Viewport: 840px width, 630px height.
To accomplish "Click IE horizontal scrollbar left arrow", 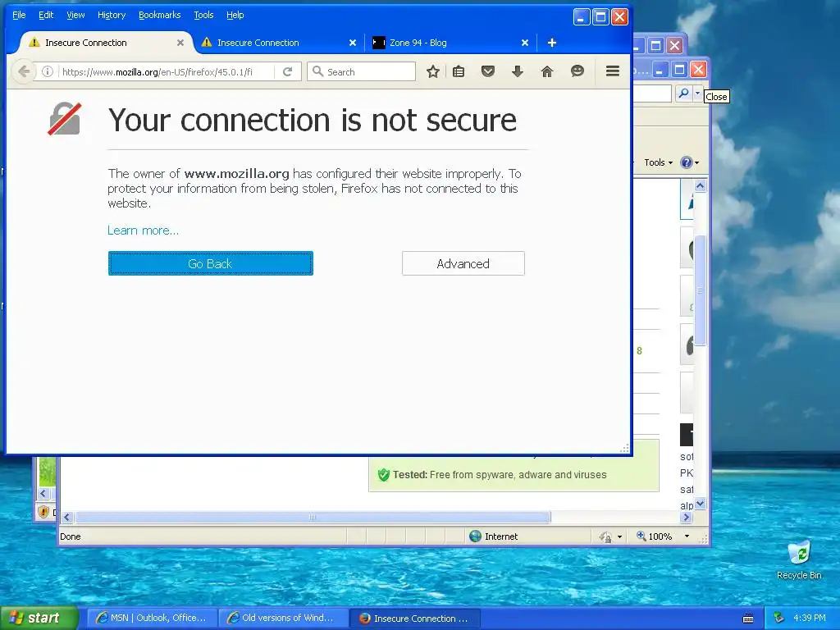I will 67,517.
